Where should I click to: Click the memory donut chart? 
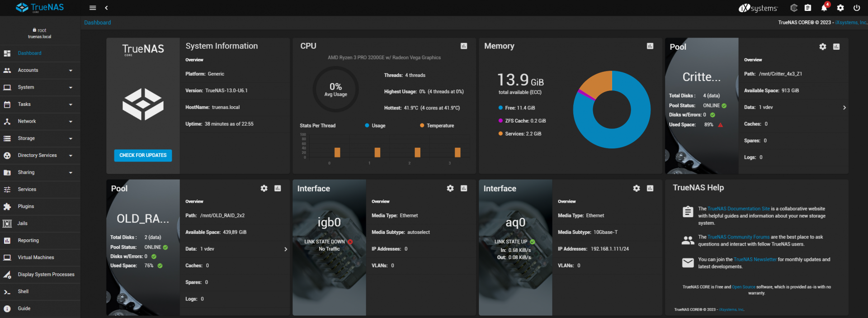612,109
